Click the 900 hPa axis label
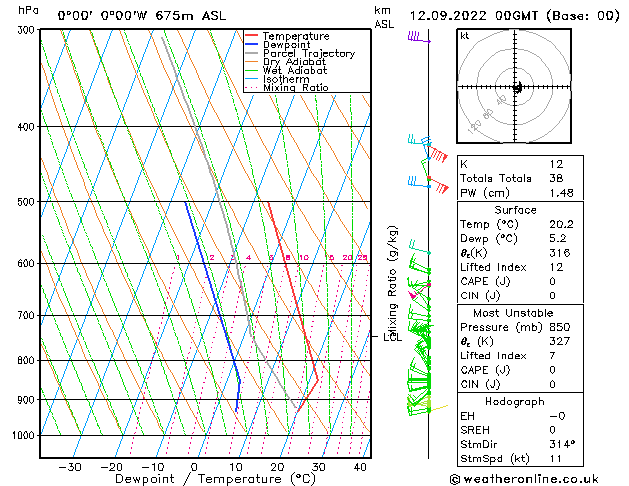The image size is (629, 486). tap(28, 400)
